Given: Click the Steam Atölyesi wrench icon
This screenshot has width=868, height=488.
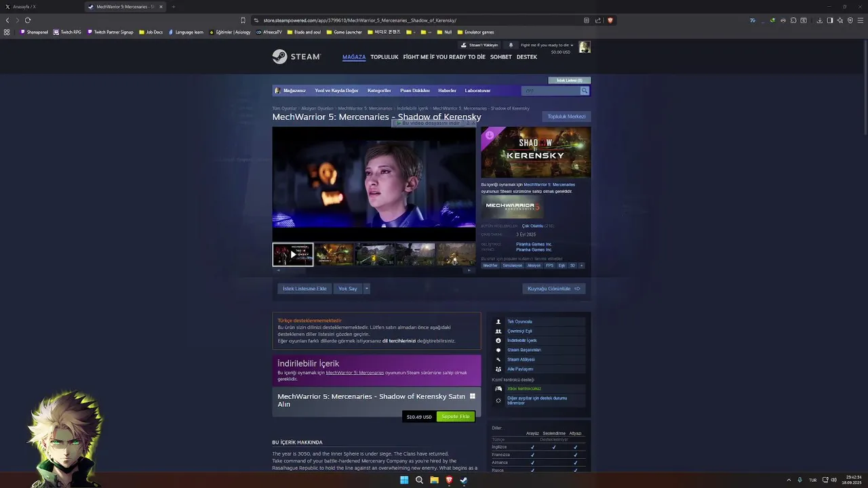Looking at the screenshot, I should (498, 360).
